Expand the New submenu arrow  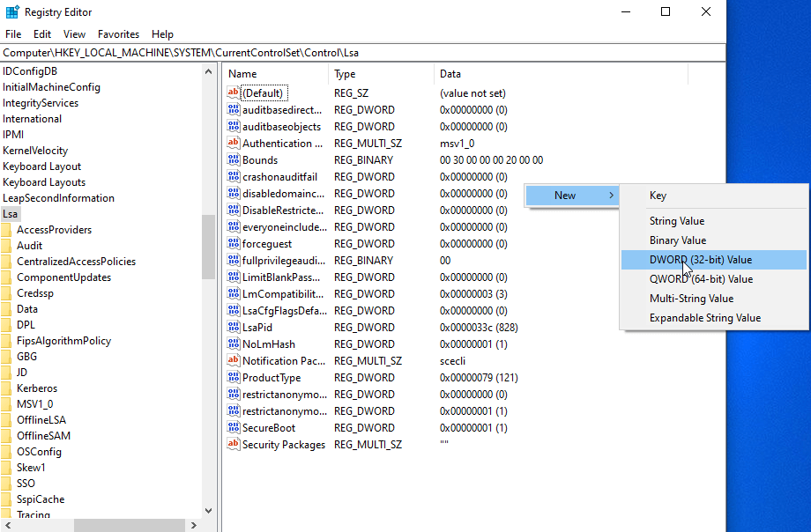(612, 196)
